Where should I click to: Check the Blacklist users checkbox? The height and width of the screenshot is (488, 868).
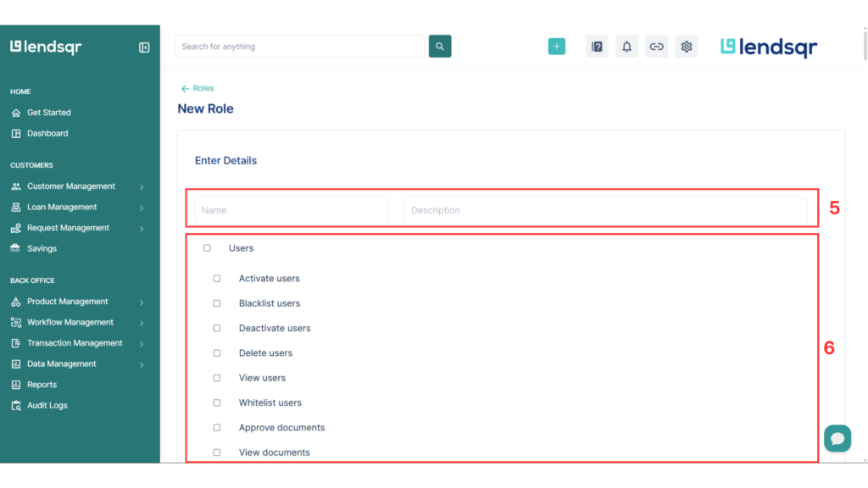(x=216, y=302)
